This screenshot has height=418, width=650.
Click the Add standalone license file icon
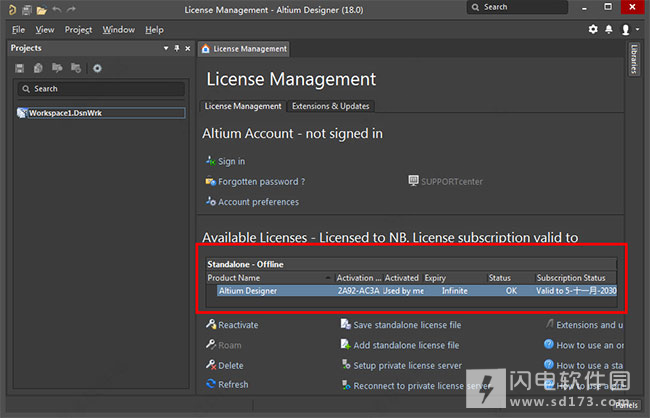[346, 344]
